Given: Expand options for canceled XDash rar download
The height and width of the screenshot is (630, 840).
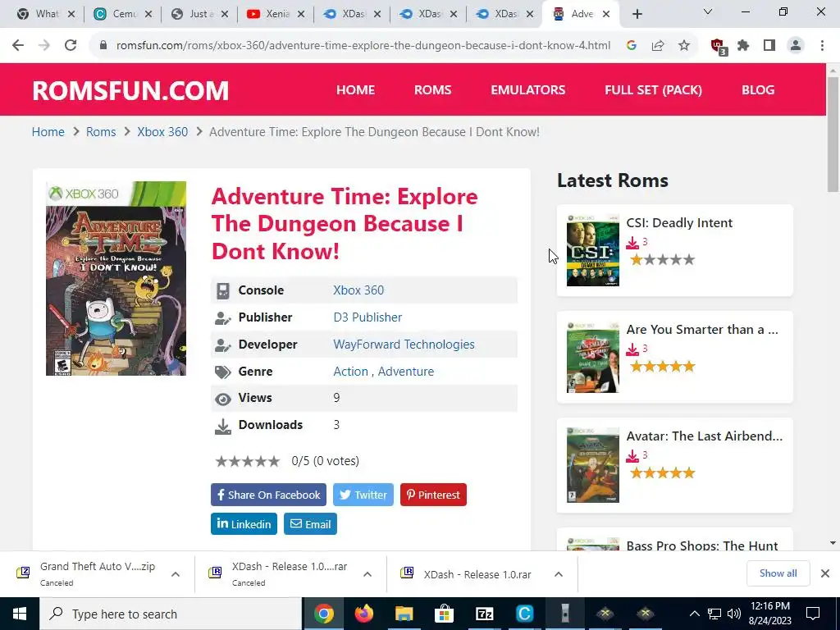Looking at the screenshot, I should (x=367, y=574).
